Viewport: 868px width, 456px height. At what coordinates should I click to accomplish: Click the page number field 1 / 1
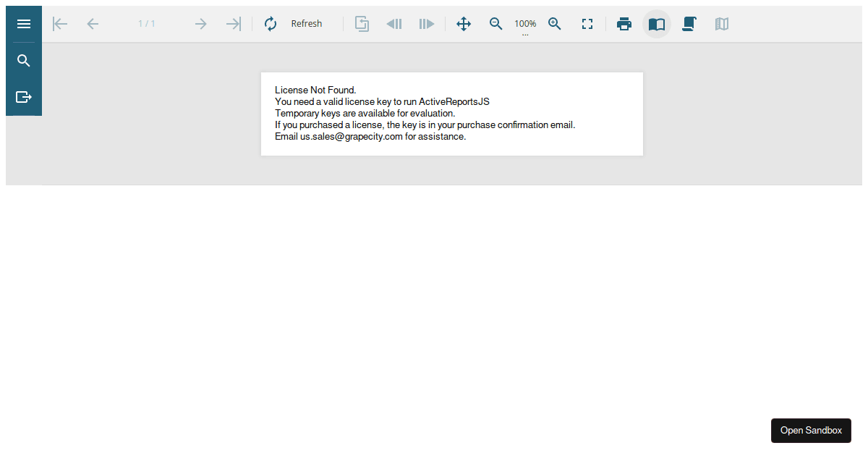coord(147,24)
